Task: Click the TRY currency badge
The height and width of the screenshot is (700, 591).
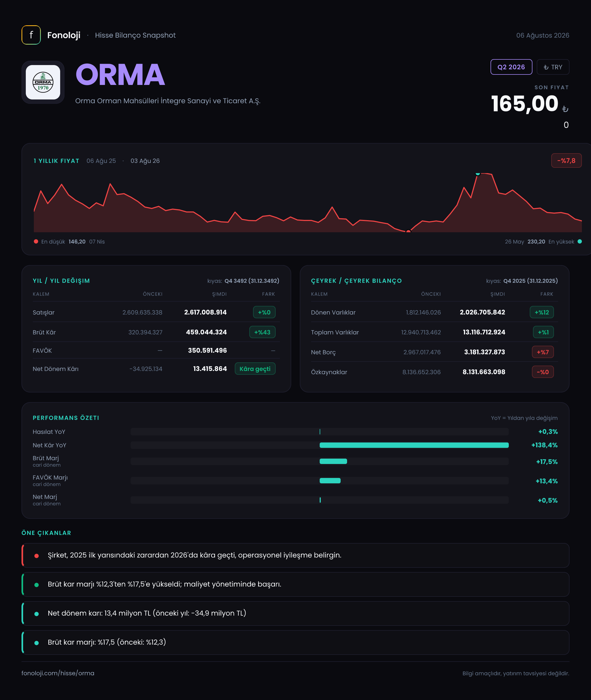Action: tap(553, 67)
